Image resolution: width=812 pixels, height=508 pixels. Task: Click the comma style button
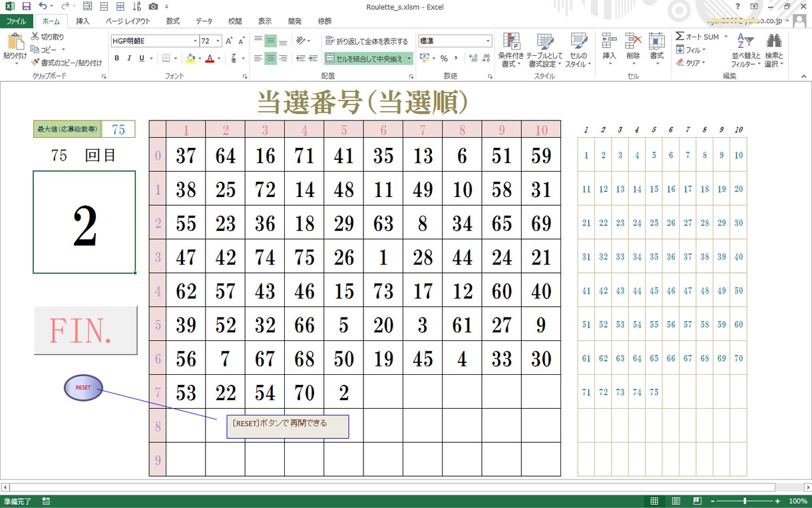pyautogui.click(x=456, y=59)
